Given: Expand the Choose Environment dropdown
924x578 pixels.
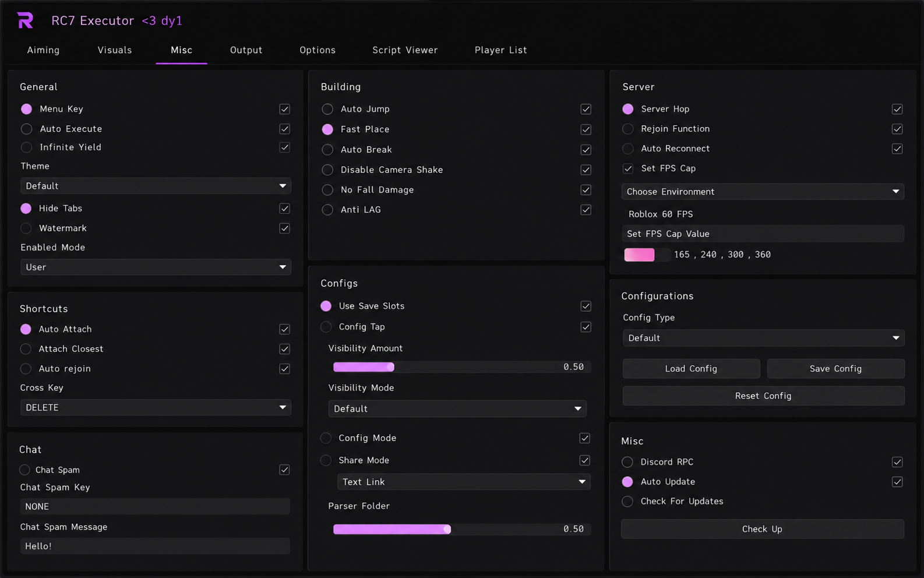Looking at the screenshot, I should [763, 192].
